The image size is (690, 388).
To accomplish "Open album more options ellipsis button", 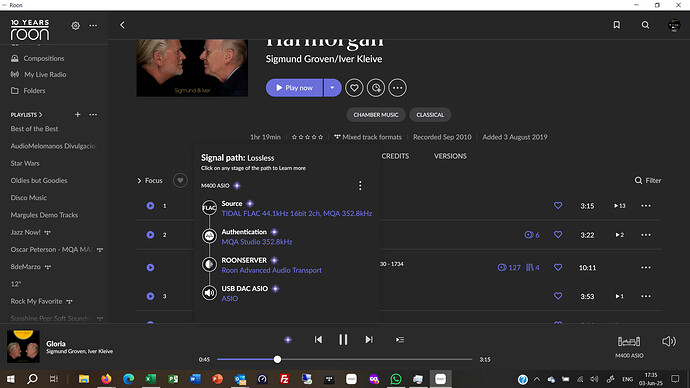I will (397, 88).
